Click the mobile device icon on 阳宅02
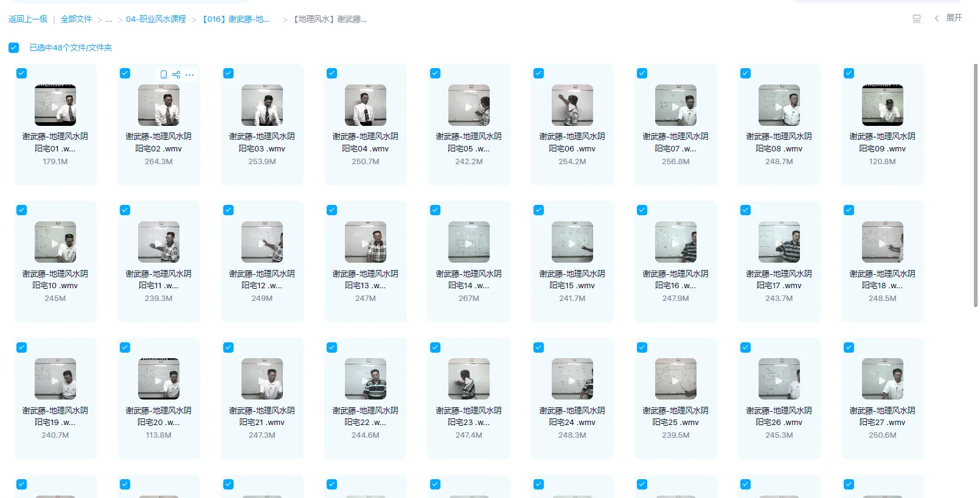The height and width of the screenshot is (498, 980). 163,75
